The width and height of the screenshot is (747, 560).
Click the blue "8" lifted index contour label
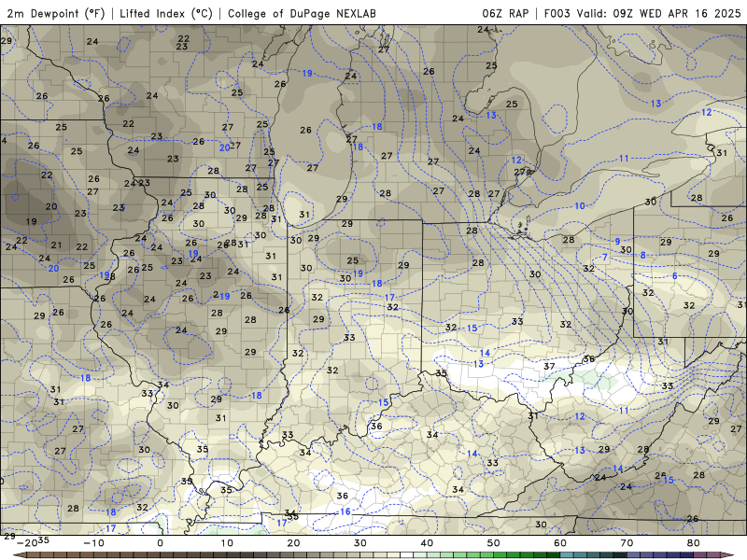click(x=642, y=255)
